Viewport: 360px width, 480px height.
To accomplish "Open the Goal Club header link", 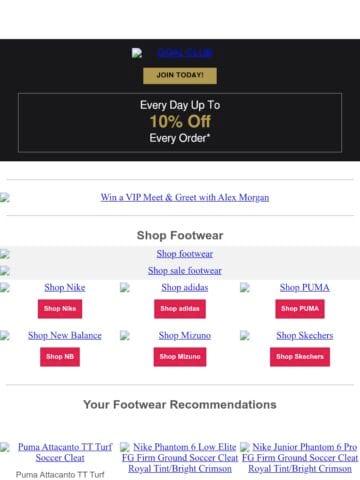I will [184, 53].
